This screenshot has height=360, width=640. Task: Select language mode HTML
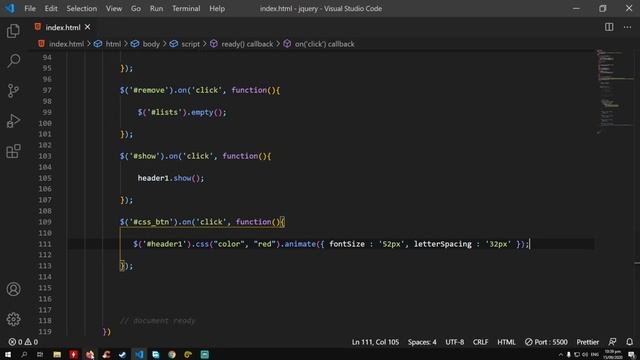point(506,342)
